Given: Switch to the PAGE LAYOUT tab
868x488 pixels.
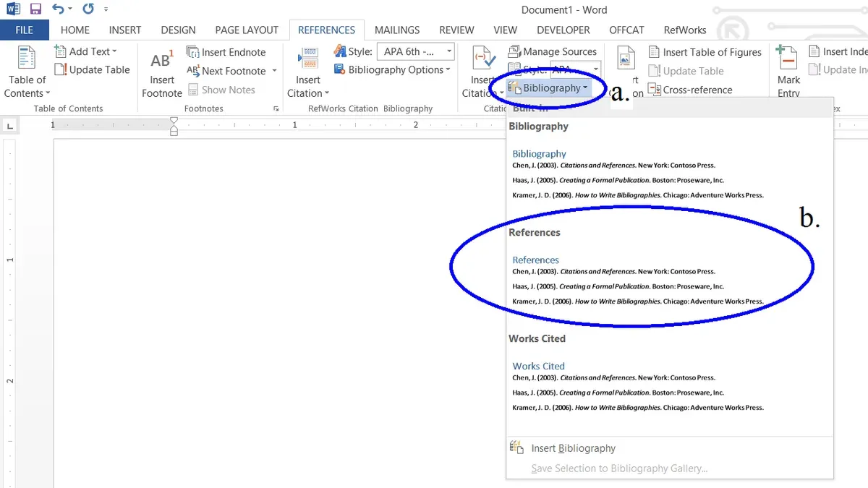Looking at the screenshot, I should [x=247, y=30].
